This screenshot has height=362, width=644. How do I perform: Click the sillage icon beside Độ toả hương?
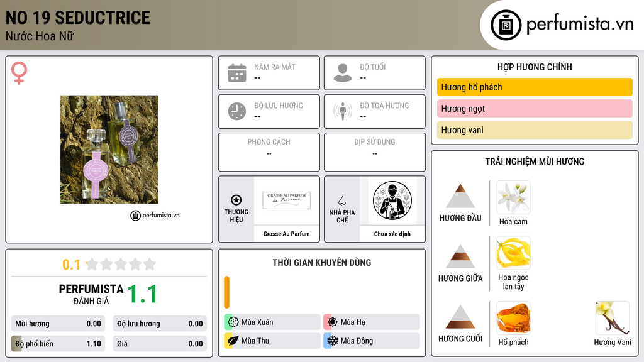point(343,111)
